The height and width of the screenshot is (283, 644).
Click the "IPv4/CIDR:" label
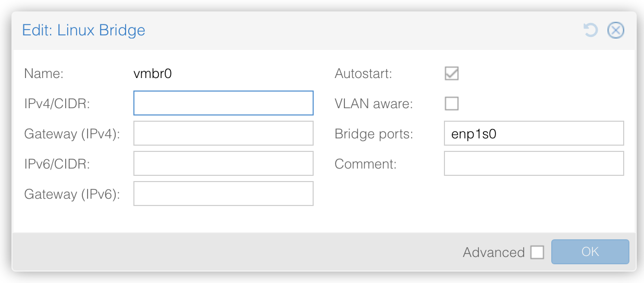[x=57, y=104]
